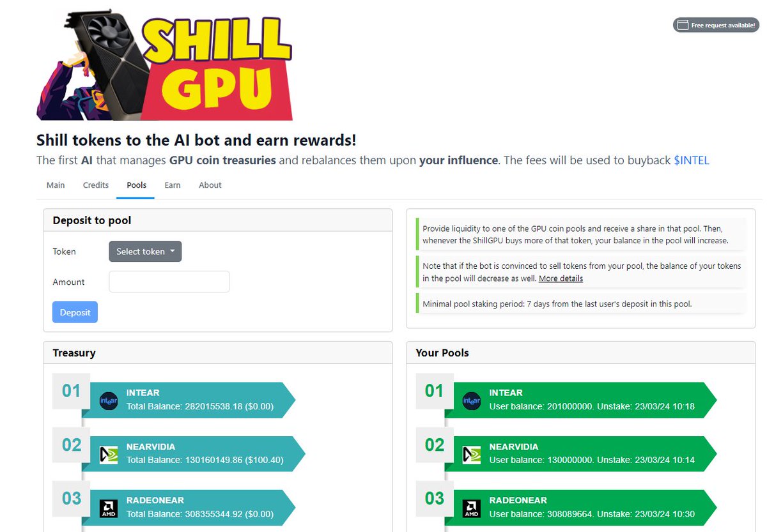Click the Deposit button
The width and height of the screenshot is (767, 532).
pyautogui.click(x=75, y=312)
